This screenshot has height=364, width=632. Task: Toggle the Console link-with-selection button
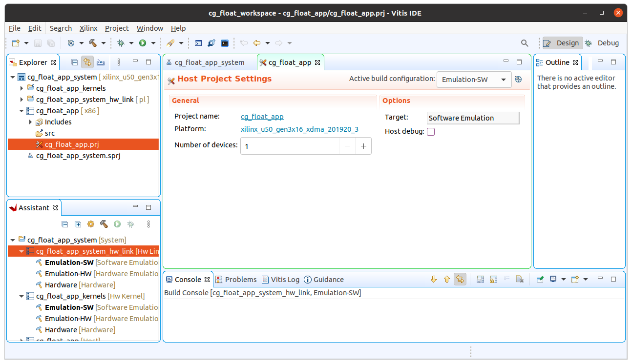point(460,280)
